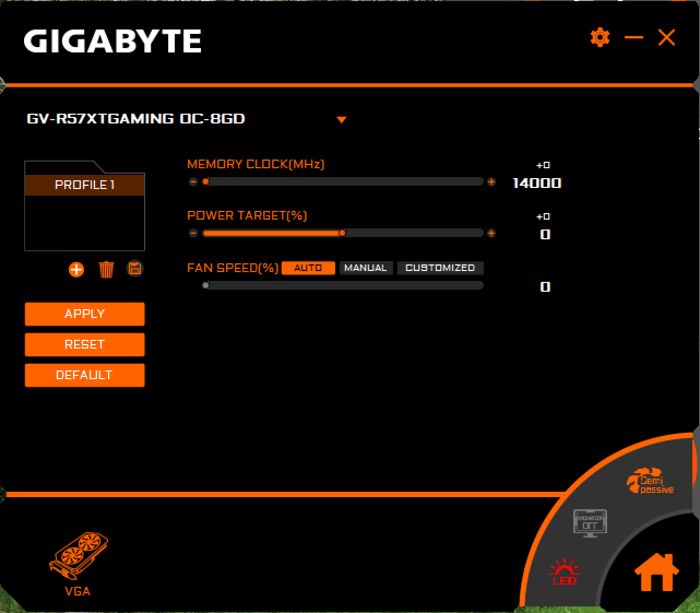700x613 pixels.
Task: Click the MEMORY CLOCK(MHz) label
Action: click(256, 164)
